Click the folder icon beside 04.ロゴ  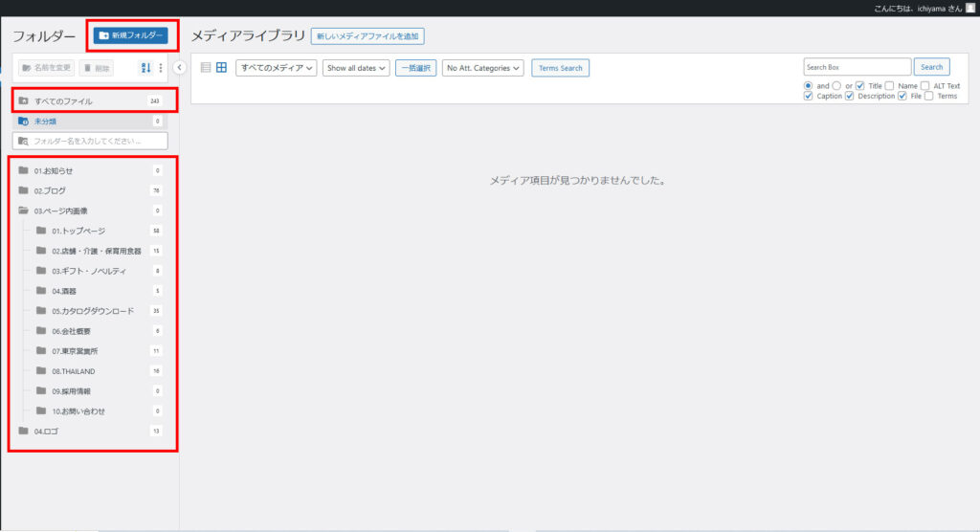23,431
